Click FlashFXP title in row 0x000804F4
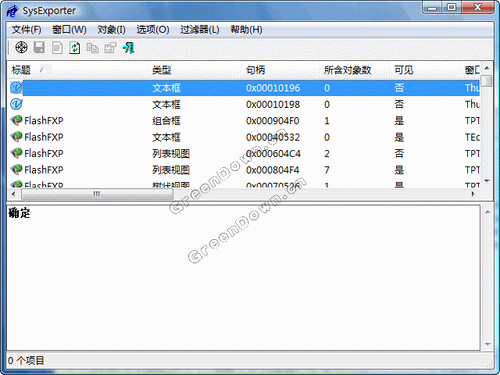The width and height of the screenshot is (500, 375). [44, 170]
